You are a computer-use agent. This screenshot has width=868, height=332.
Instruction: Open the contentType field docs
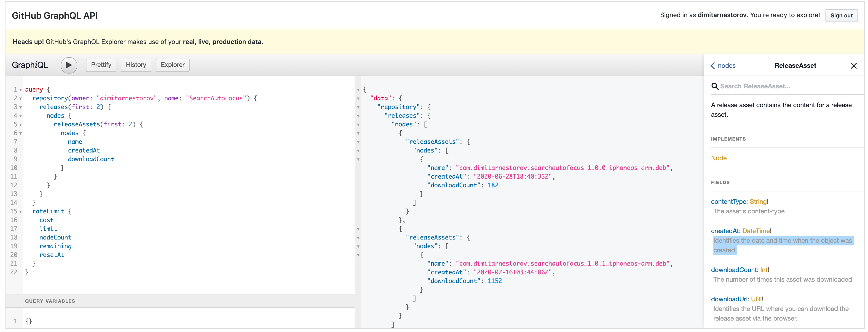[729, 202]
